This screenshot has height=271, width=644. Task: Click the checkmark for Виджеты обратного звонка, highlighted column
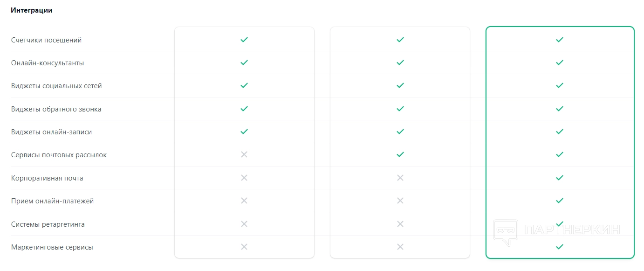coord(560,109)
